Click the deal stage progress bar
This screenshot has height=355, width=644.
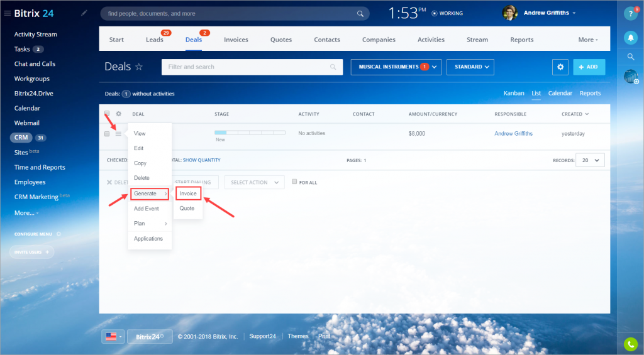click(x=250, y=133)
